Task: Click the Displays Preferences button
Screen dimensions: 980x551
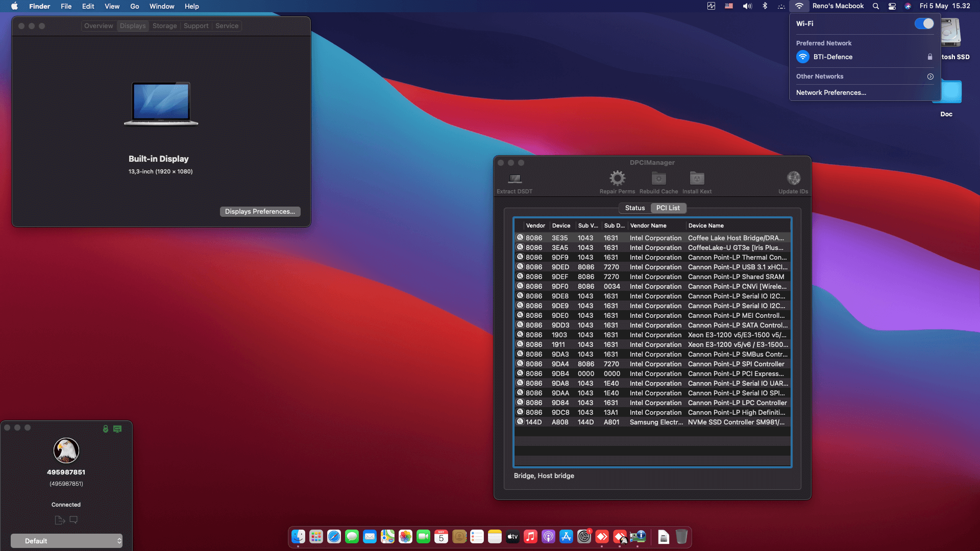Action: 260,211
